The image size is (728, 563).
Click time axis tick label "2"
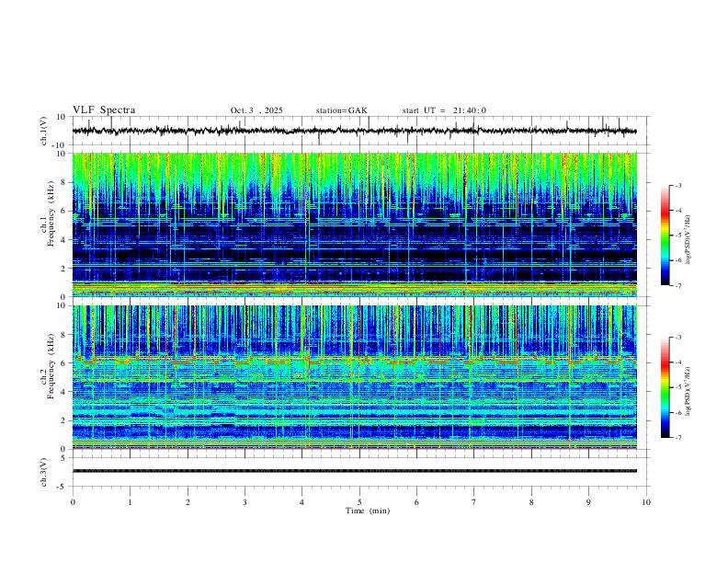[x=188, y=502]
